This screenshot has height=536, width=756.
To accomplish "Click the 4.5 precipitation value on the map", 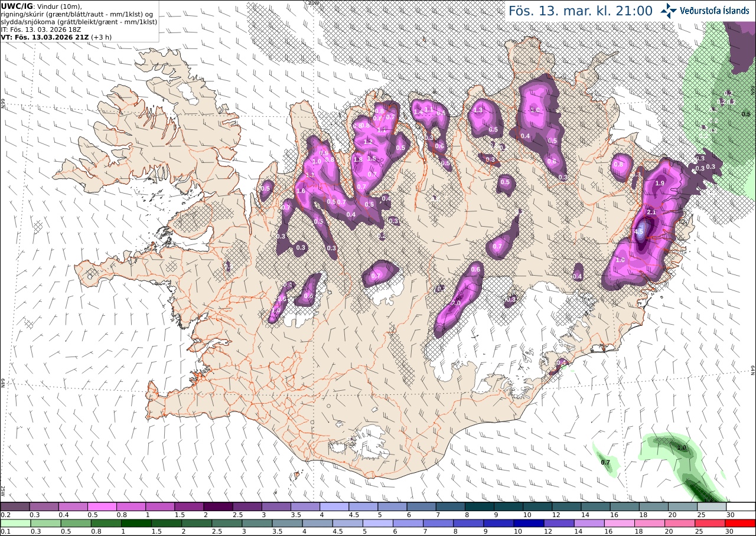I will click(x=638, y=232).
